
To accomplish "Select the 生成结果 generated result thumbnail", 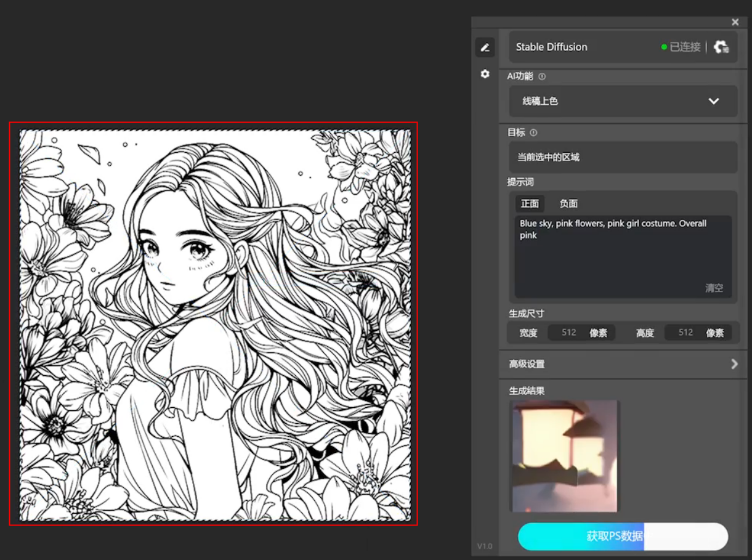I will pos(564,456).
